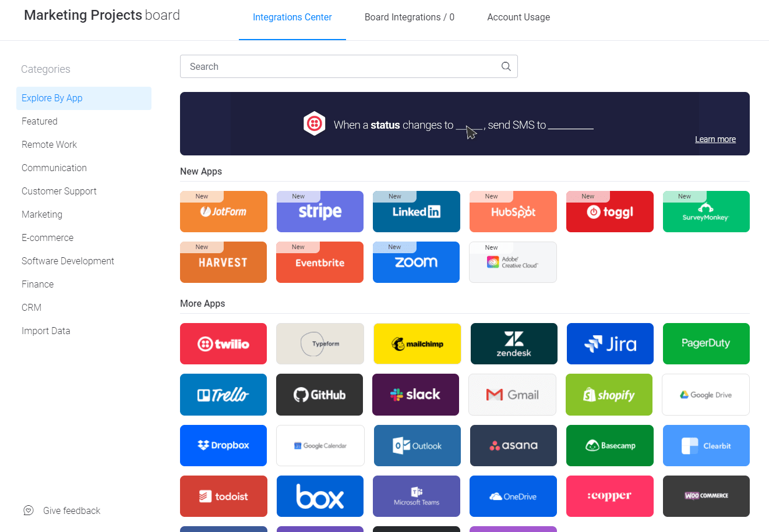Choose the Clearbit app tile
Image resolution: width=769 pixels, height=532 pixels.
coord(706,445)
